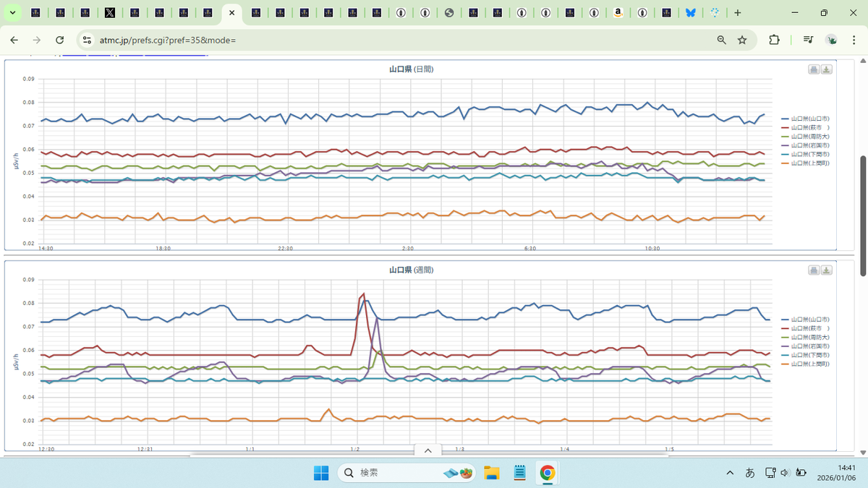This screenshot has height=488, width=868.
Task: Toggle 山口県(上関町) series in daily chart legend
Action: click(805, 163)
